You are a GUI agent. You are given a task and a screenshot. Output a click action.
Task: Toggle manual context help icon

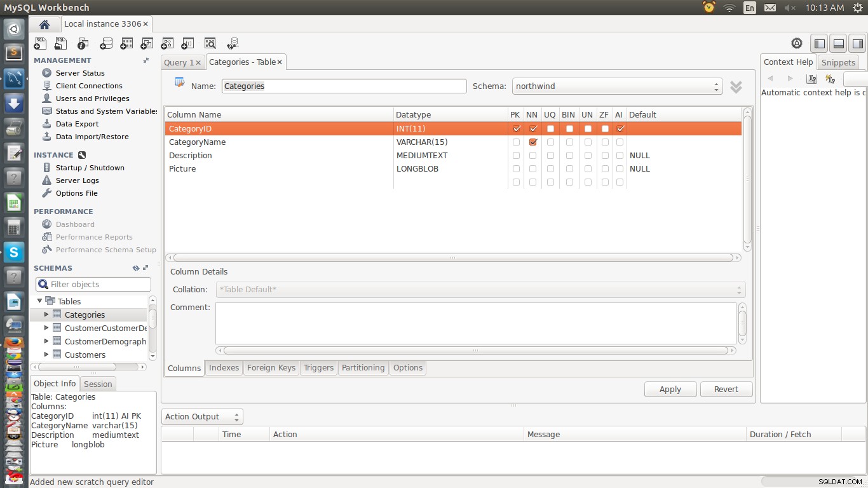point(811,79)
